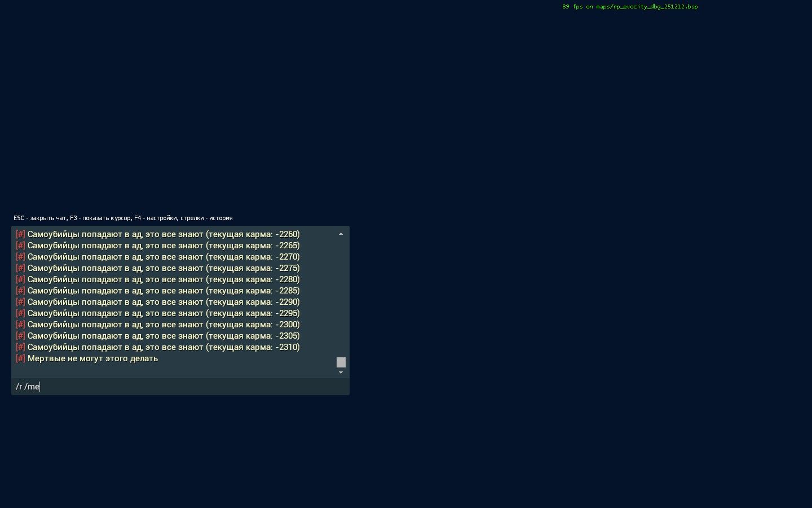Click the green fps map info text
Screen dimensions: 812x508
[630, 7]
